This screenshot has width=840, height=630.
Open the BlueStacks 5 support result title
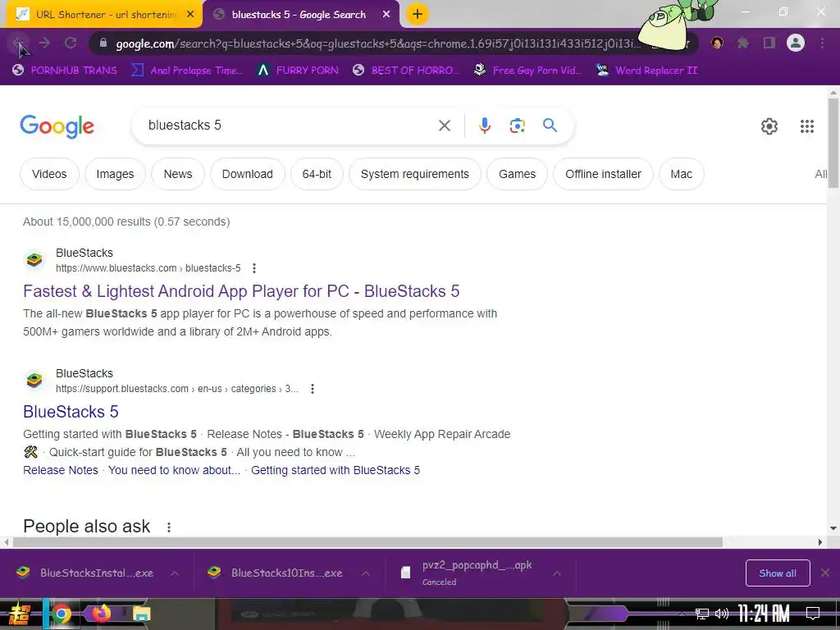(71, 412)
